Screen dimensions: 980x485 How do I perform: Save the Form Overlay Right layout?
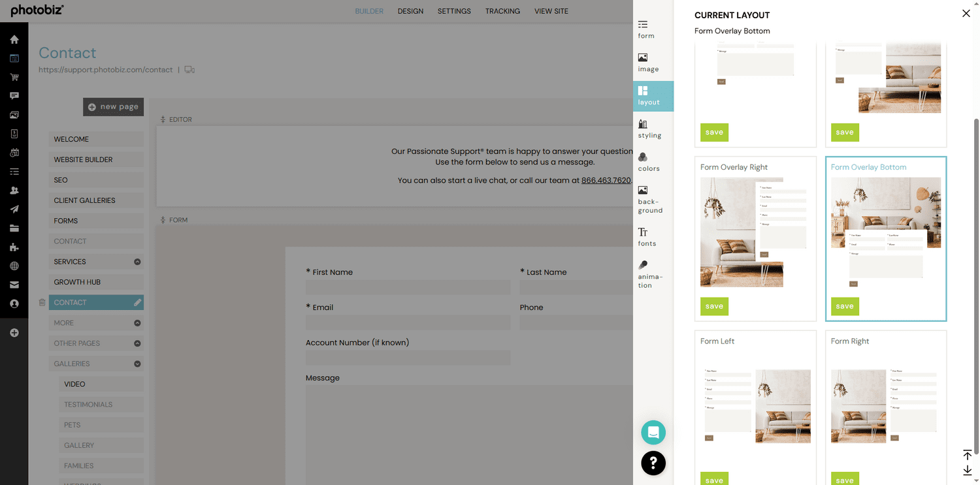pyautogui.click(x=714, y=306)
